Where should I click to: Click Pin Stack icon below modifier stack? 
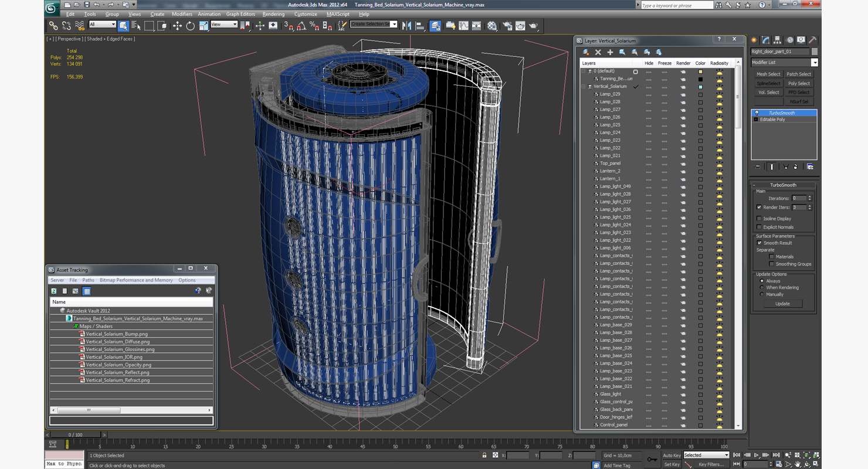coord(758,166)
